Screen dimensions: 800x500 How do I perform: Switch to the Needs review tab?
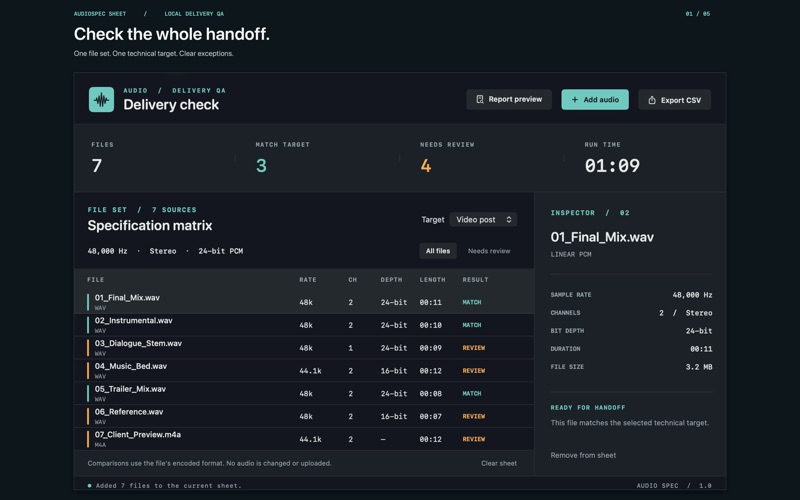tap(489, 251)
